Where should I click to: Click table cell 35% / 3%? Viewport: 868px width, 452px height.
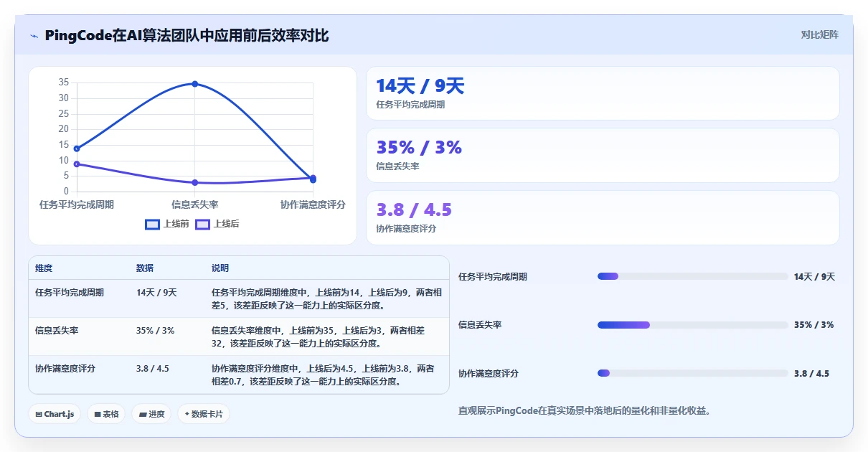[155, 331]
